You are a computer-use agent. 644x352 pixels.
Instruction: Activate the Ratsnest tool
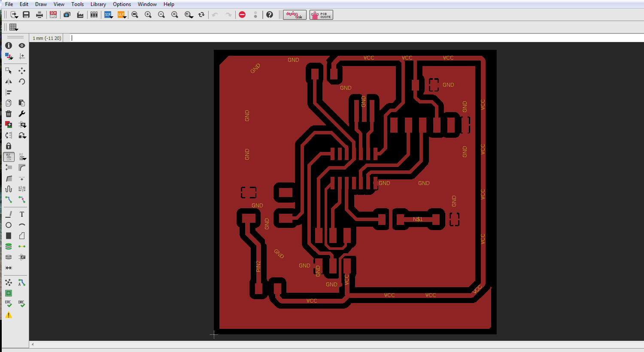coord(9,282)
